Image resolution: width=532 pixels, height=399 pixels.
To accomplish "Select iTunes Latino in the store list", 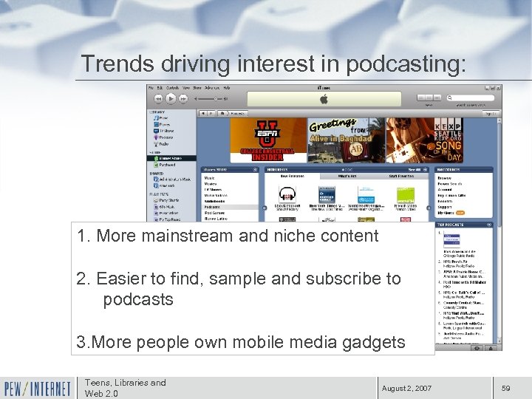I will 216,219.
